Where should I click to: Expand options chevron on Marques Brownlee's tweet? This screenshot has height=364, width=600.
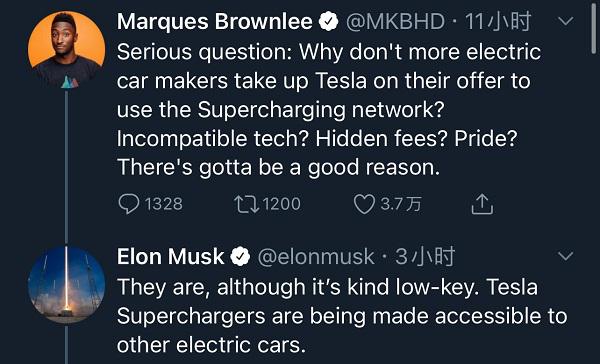(566, 21)
